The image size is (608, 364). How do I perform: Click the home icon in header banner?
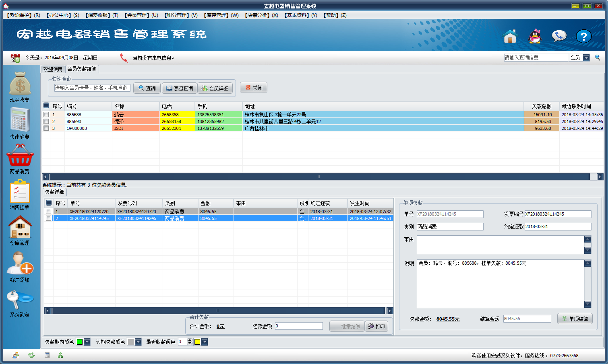(510, 37)
